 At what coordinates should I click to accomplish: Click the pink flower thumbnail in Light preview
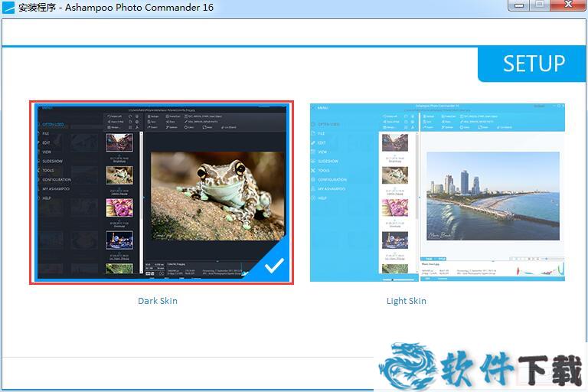tap(395, 207)
